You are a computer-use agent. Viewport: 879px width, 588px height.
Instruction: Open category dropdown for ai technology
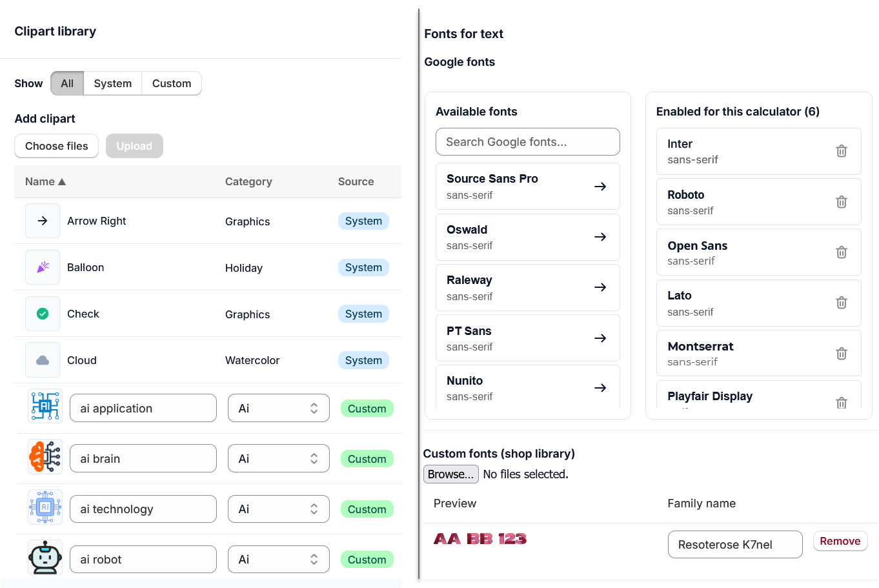tap(279, 509)
